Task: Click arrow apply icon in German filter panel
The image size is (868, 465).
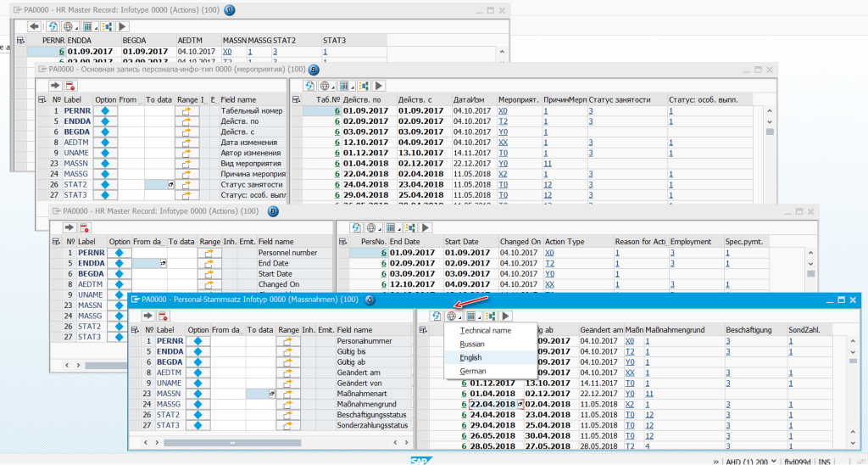Action: click(147, 316)
